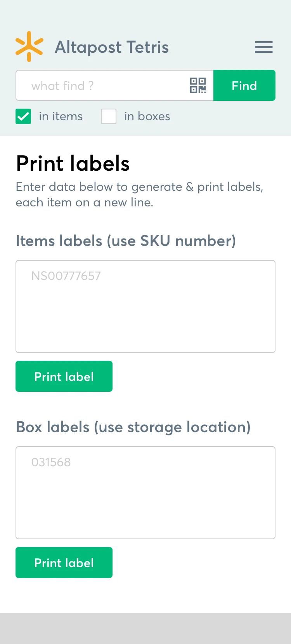Screen dimensions: 291x644
Task: Click the orange Altapost star logo
Action: pos(29,47)
